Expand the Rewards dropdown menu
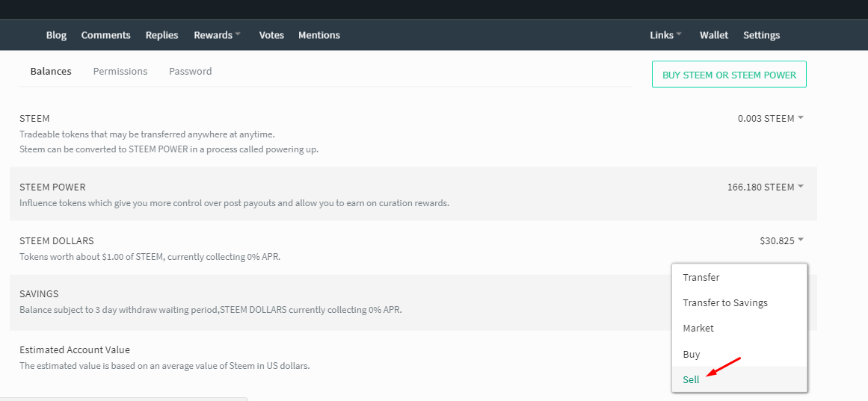The height and width of the screenshot is (401, 868). tap(217, 35)
